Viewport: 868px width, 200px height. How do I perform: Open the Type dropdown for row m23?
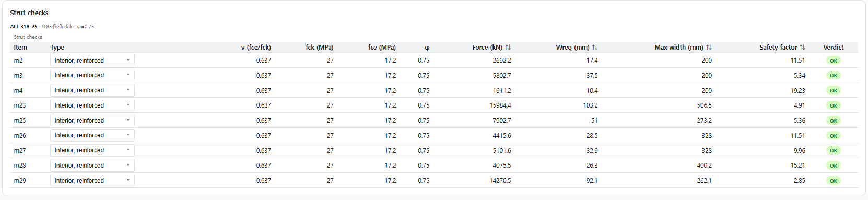(92, 105)
